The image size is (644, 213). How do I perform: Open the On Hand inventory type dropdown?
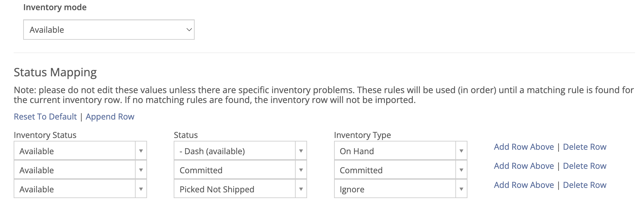click(461, 151)
